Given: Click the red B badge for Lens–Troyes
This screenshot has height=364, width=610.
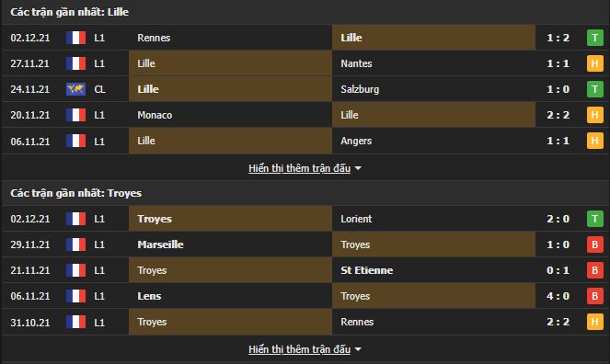Looking at the screenshot, I should 595,296.
